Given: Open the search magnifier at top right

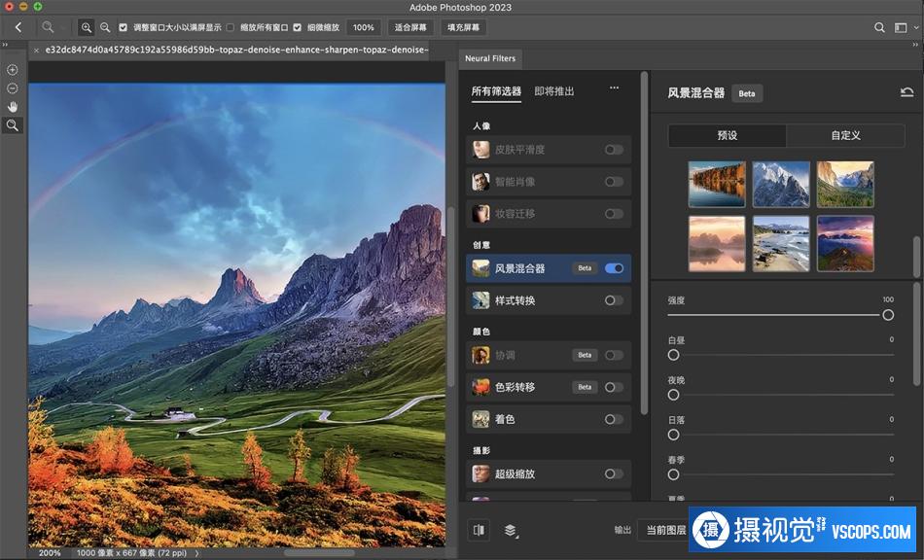Looking at the screenshot, I should click(879, 27).
